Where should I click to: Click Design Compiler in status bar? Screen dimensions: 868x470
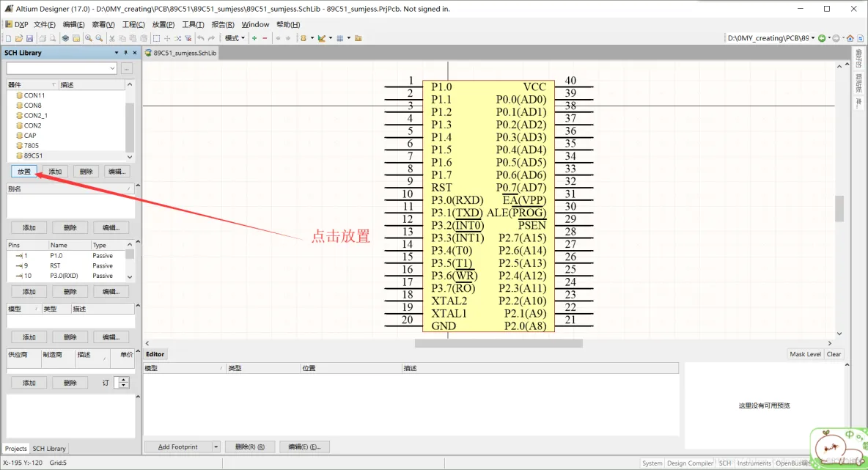690,463
